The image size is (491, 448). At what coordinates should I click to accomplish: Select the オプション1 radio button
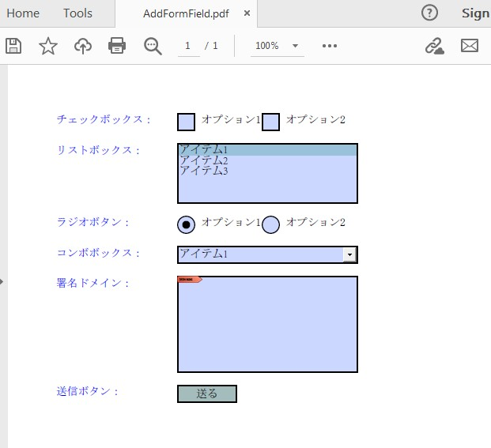tap(186, 224)
